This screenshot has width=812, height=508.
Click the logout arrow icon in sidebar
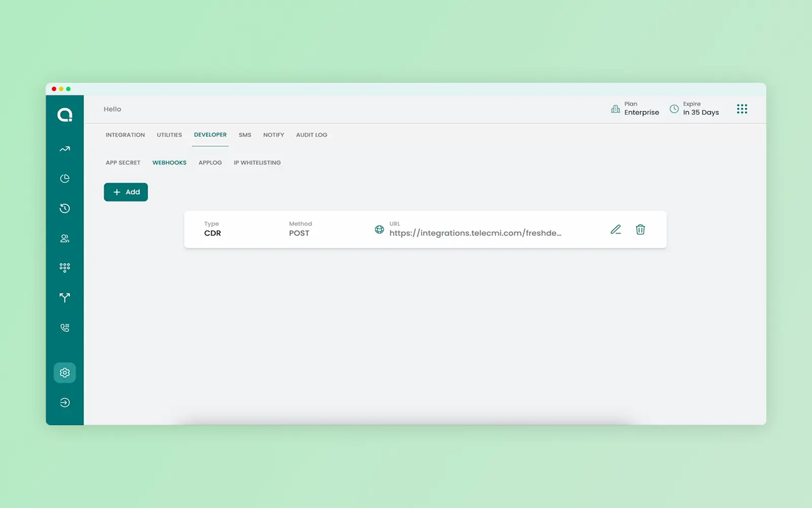64,403
